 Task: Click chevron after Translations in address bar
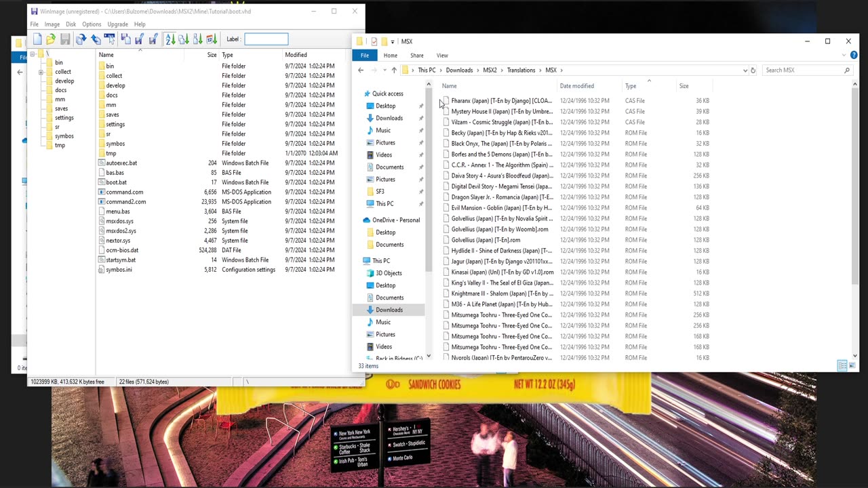tap(540, 70)
